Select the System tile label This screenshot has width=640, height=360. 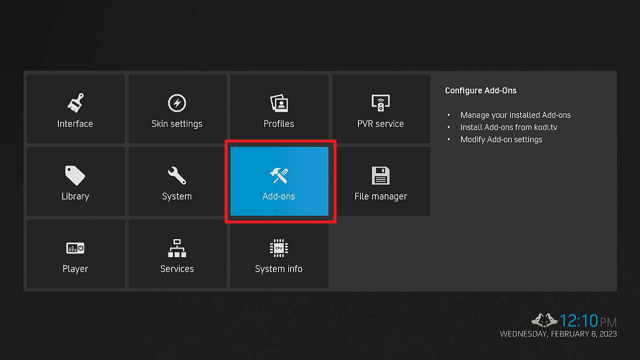point(177,196)
